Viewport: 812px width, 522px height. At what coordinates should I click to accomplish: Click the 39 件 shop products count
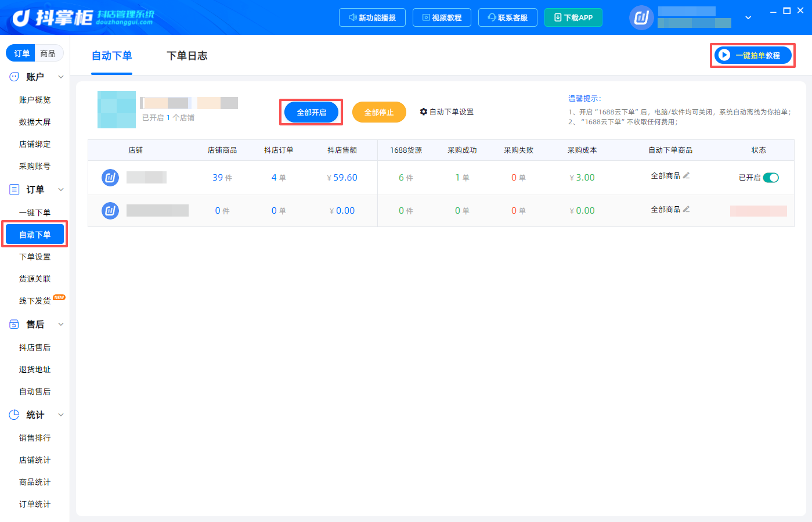click(222, 178)
